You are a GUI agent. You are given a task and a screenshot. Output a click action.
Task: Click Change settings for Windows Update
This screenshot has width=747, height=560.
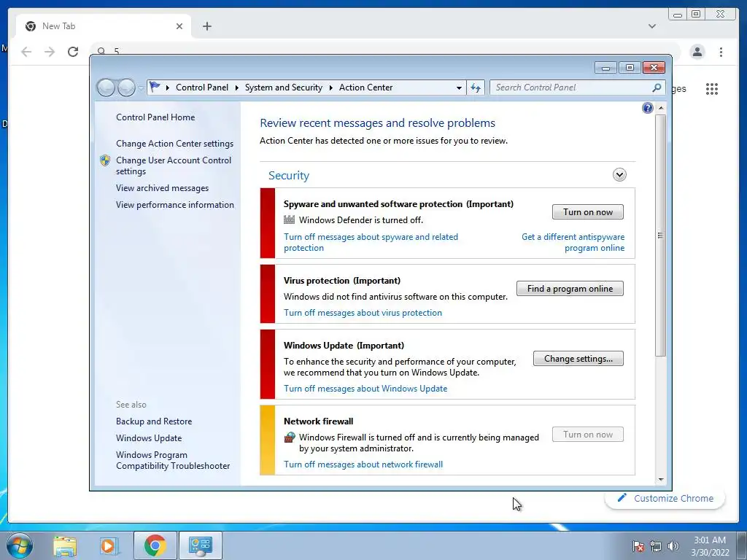click(578, 359)
